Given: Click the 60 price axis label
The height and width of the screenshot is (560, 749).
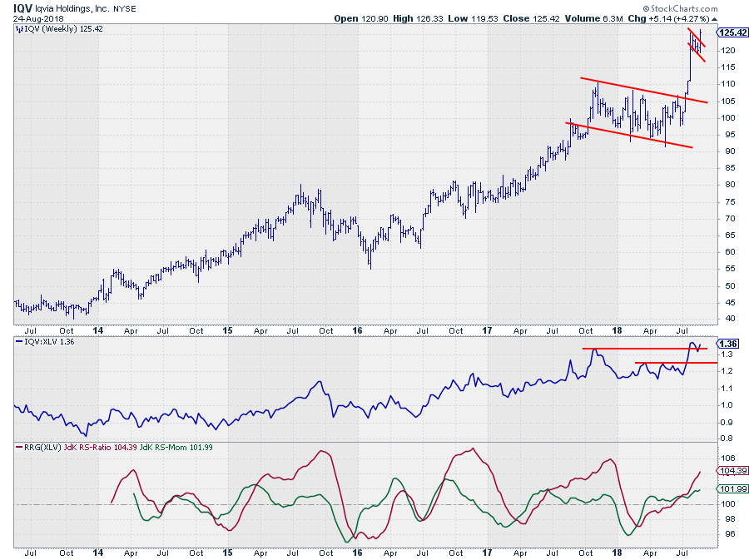Looking at the screenshot, I should 731,252.
